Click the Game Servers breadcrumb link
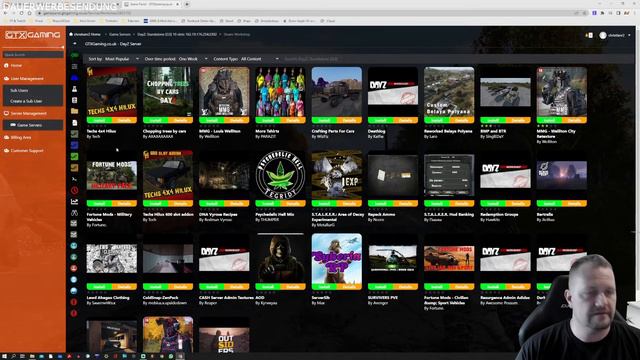 point(120,34)
